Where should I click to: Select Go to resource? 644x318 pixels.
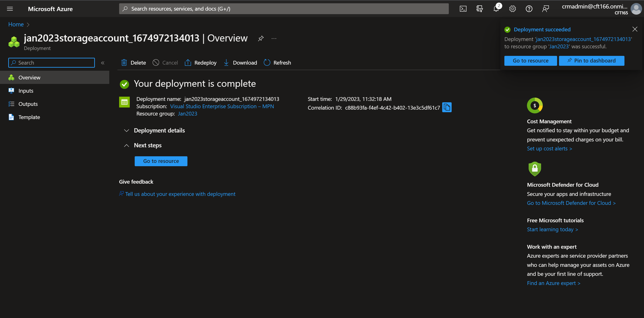pos(161,161)
